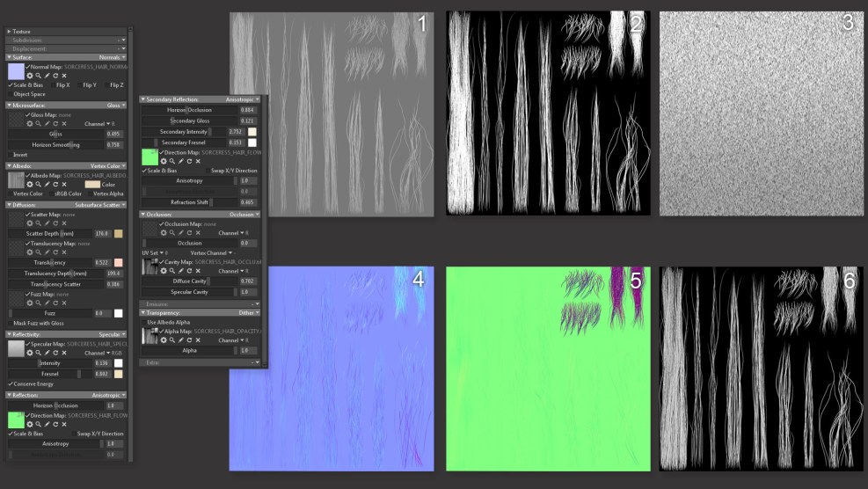
Task: Click refresh icon under the Scatter Map
Action: coord(55,223)
